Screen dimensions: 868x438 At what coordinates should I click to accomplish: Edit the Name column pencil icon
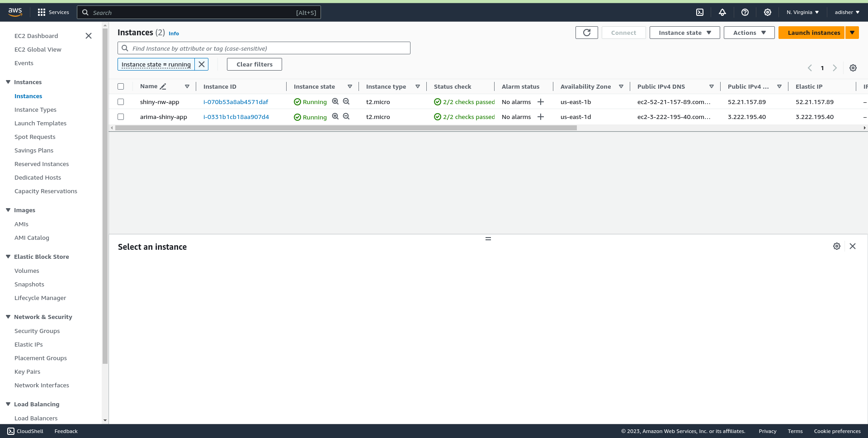pyautogui.click(x=163, y=86)
